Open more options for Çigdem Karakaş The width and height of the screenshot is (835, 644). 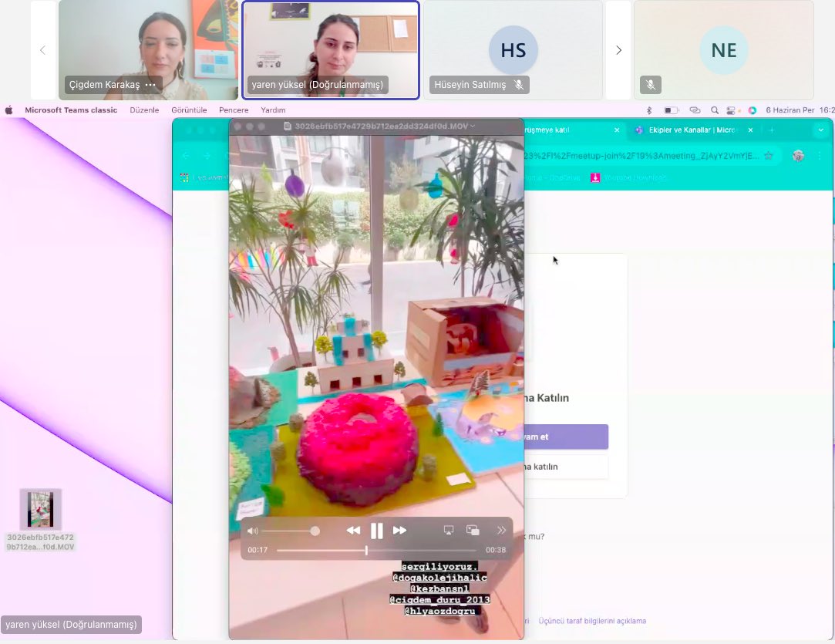coord(150,85)
